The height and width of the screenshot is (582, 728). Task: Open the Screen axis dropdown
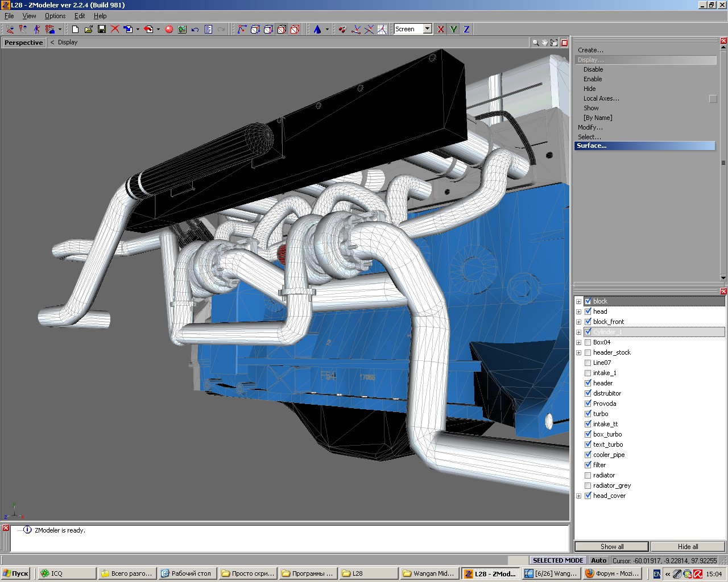(x=427, y=29)
